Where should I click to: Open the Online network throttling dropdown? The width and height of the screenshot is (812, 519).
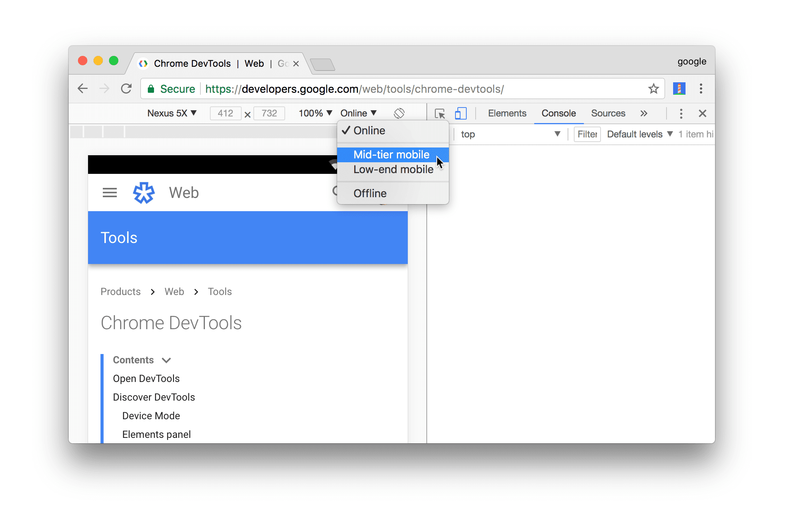pos(358,113)
